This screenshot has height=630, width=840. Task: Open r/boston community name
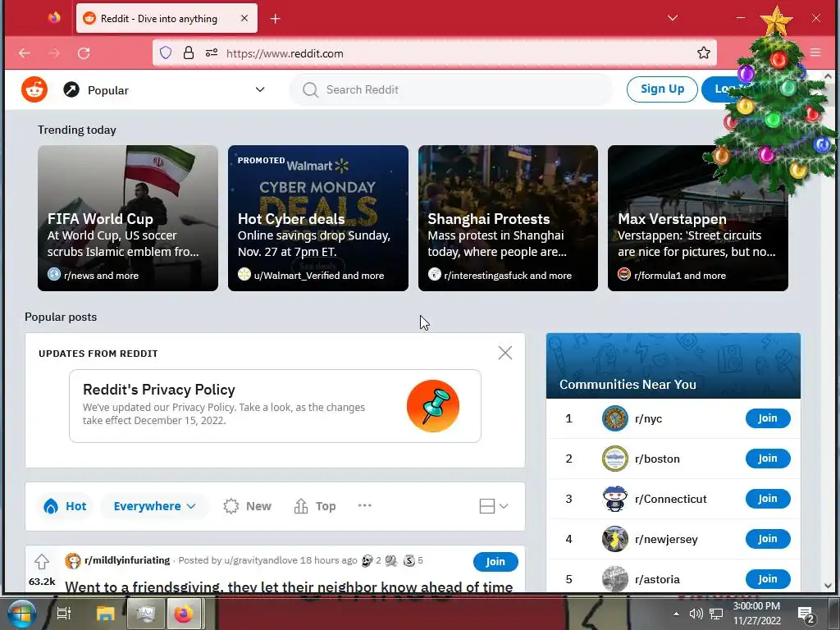point(657,459)
